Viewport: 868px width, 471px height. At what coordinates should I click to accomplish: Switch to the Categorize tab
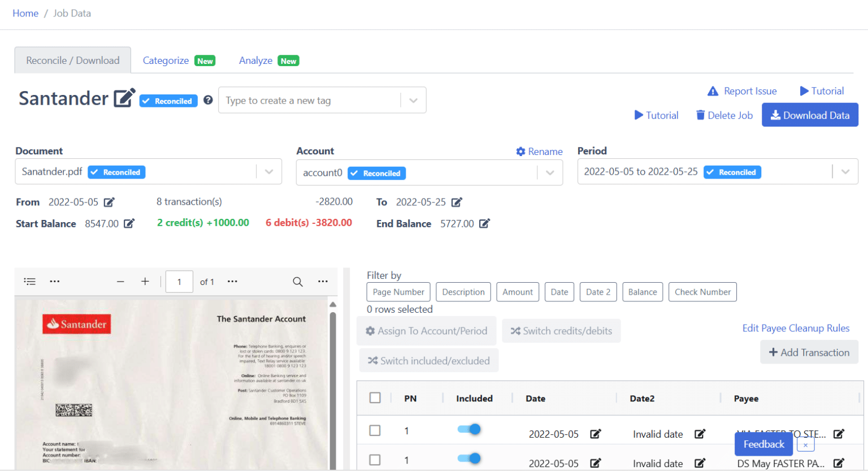click(x=166, y=60)
